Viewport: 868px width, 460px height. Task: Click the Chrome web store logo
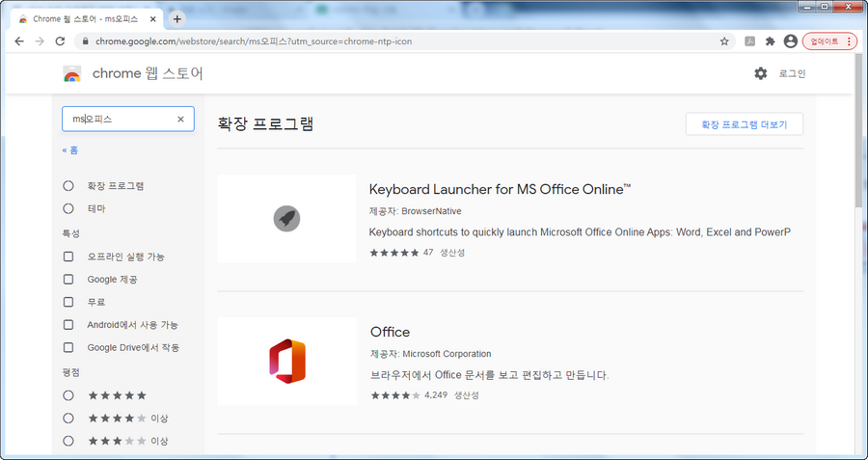click(x=72, y=73)
